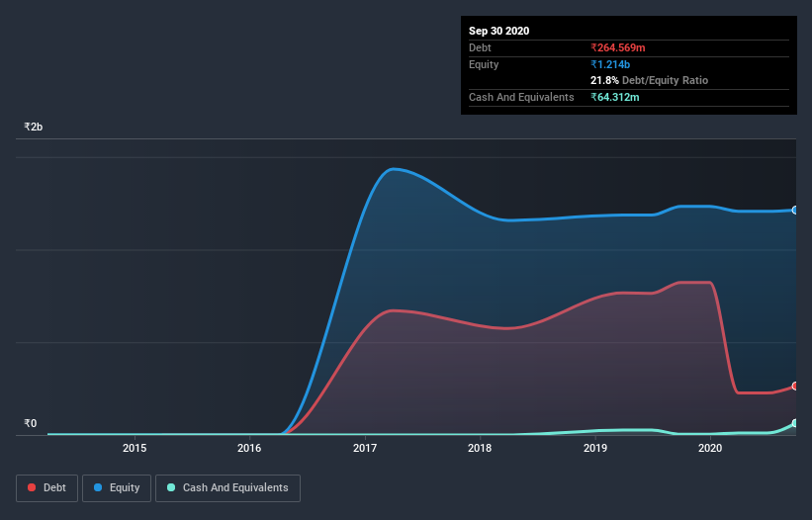Click the Equity row label in tooltip
812x520 pixels.
(484, 64)
